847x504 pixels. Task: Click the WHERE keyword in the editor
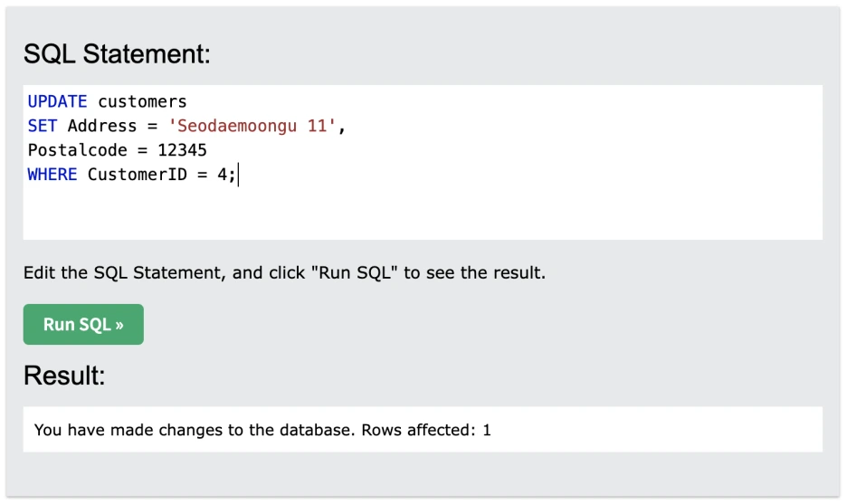click(52, 175)
